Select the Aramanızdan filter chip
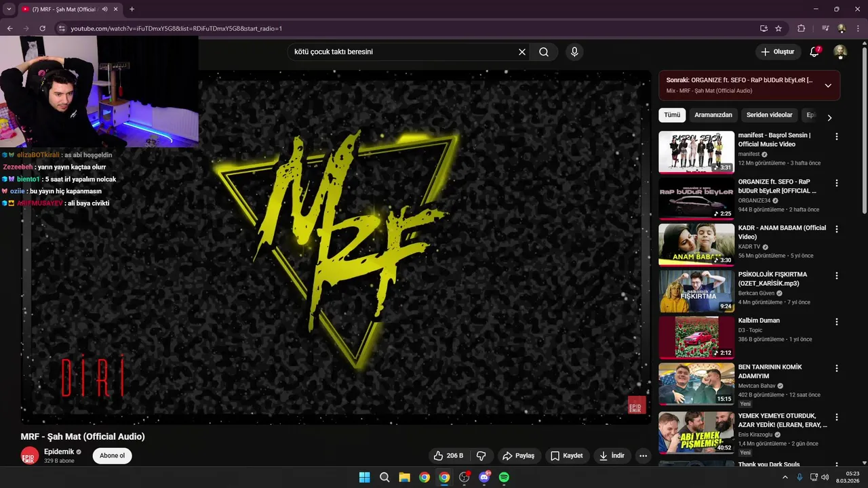The height and width of the screenshot is (488, 868). tap(713, 115)
